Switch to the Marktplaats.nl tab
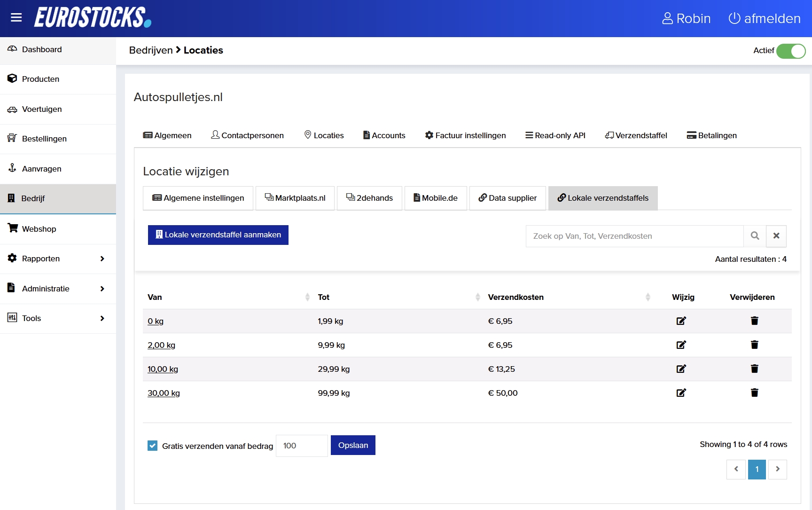This screenshot has width=812, height=510. (x=295, y=198)
